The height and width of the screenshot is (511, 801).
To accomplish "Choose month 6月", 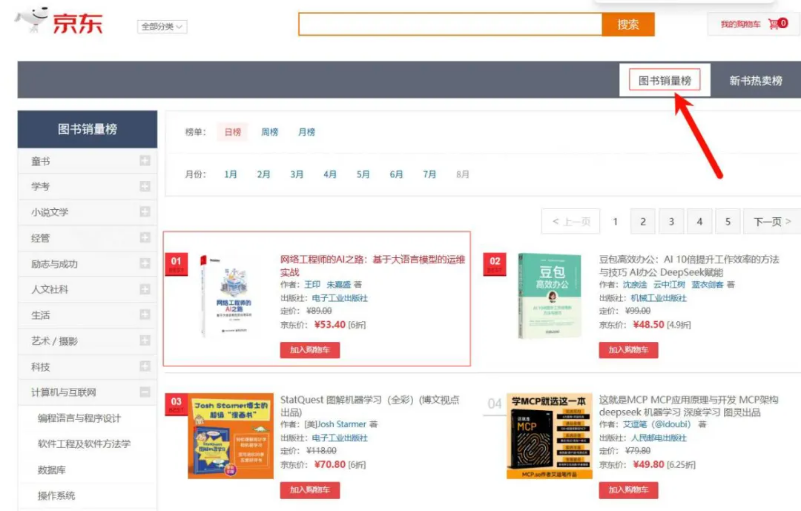I will [x=396, y=174].
